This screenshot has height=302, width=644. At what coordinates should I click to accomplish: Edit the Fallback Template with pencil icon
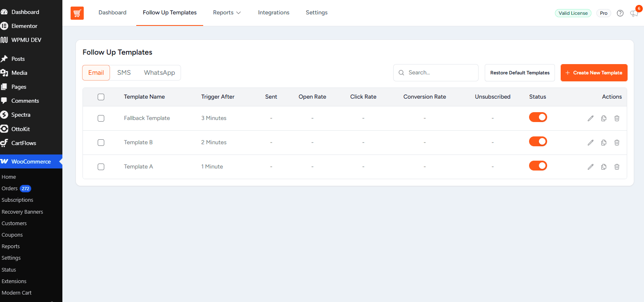click(x=591, y=118)
